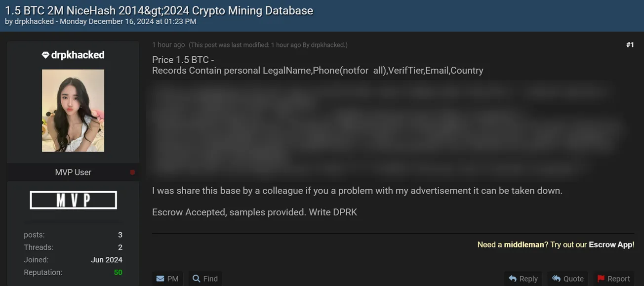Open the thread title link at the top
This screenshot has height=286, width=644.
pos(157,10)
